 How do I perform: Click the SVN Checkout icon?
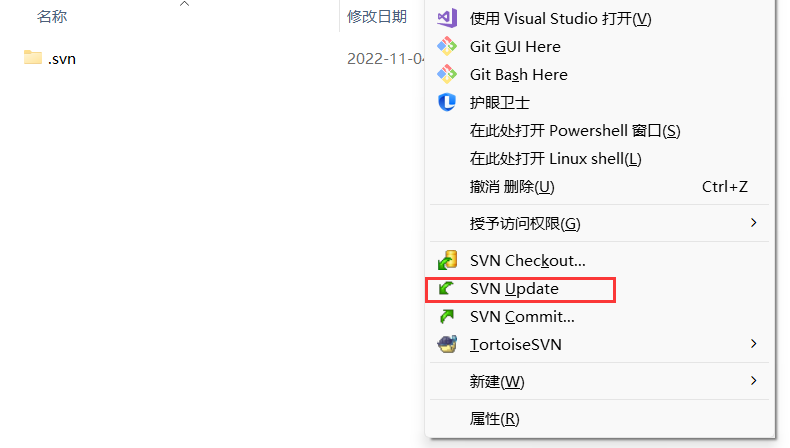coord(447,261)
